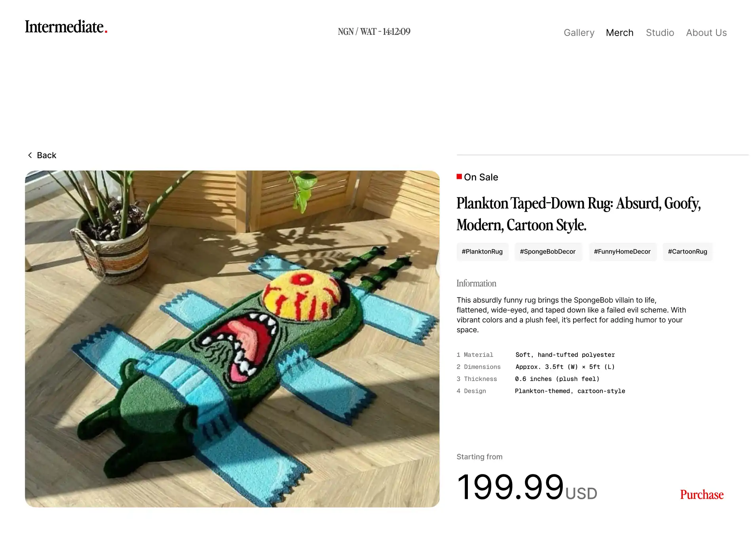The width and height of the screenshot is (756, 546).
Task: Click the back chevron arrow icon
Action: (x=30, y=155)
